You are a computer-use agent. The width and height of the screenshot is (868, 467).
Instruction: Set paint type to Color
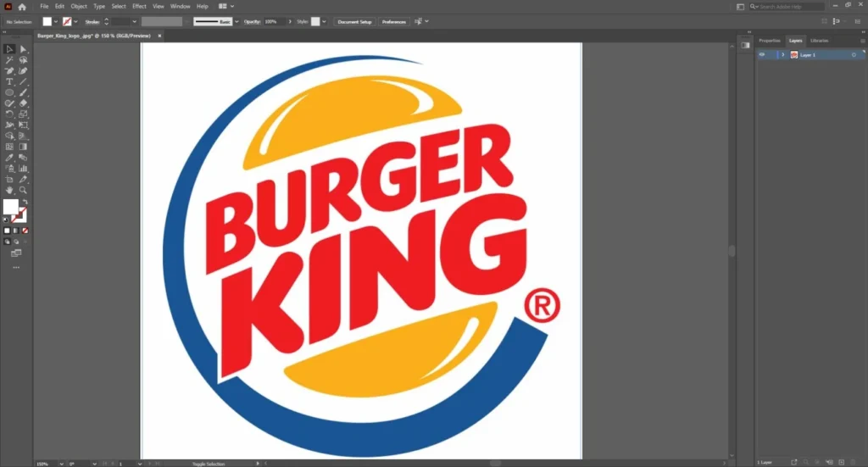click(7, 231)
